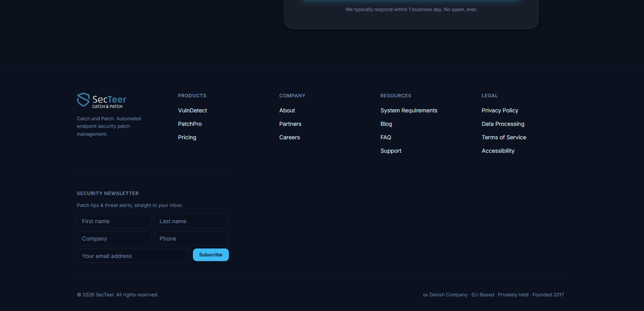Click the RESOURCES column heading
The width and height of the screenshot is (644, 311).
396,96
